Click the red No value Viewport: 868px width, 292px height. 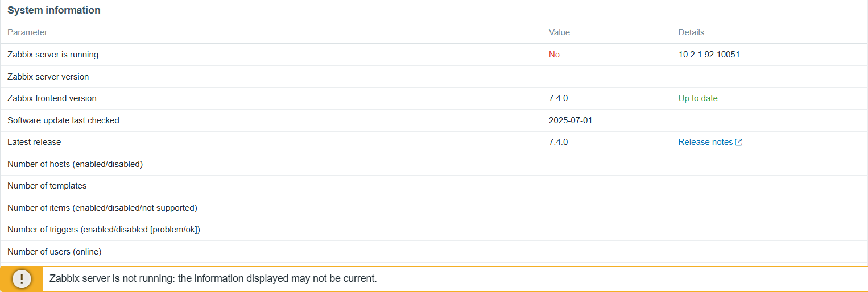(554, 55)
